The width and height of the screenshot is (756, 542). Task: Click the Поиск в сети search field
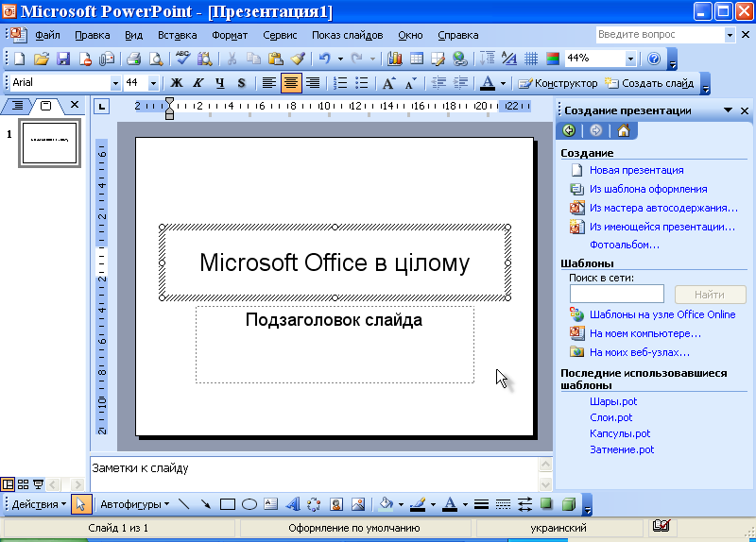pos(617,294)
